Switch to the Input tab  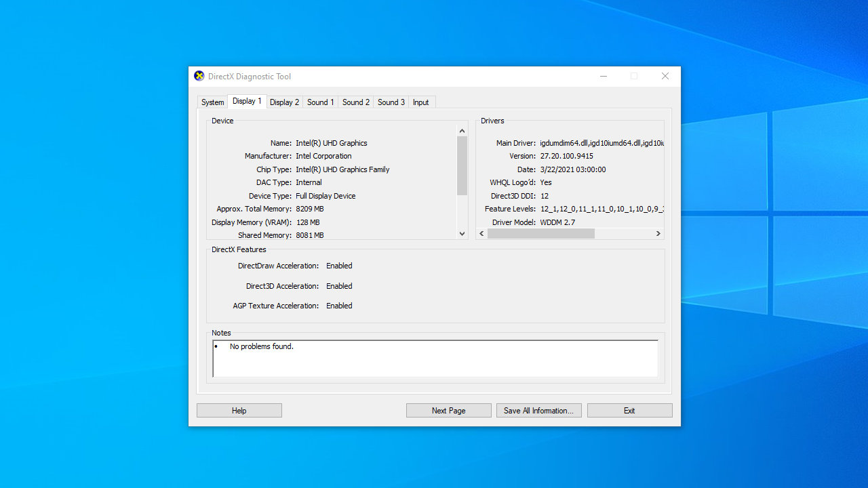(x=421, y=102)
